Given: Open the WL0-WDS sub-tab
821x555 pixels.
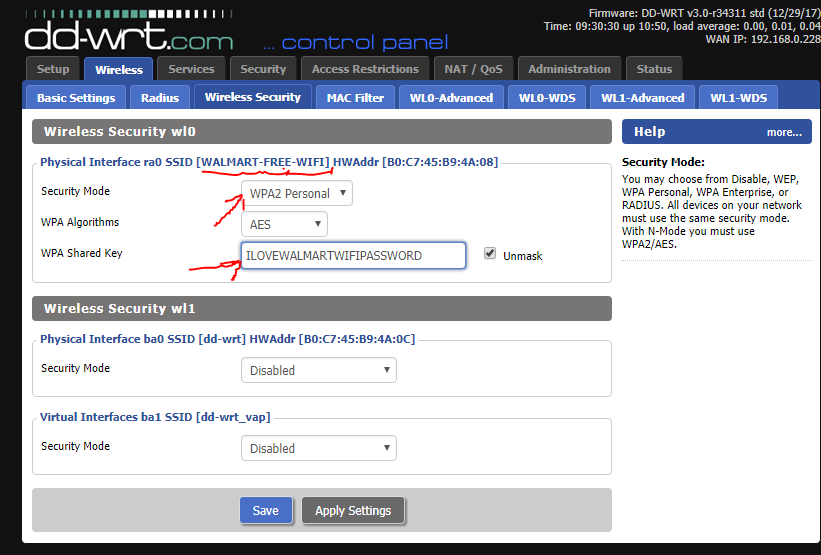Looking at the screenshot, I should (x=547, y=97).
